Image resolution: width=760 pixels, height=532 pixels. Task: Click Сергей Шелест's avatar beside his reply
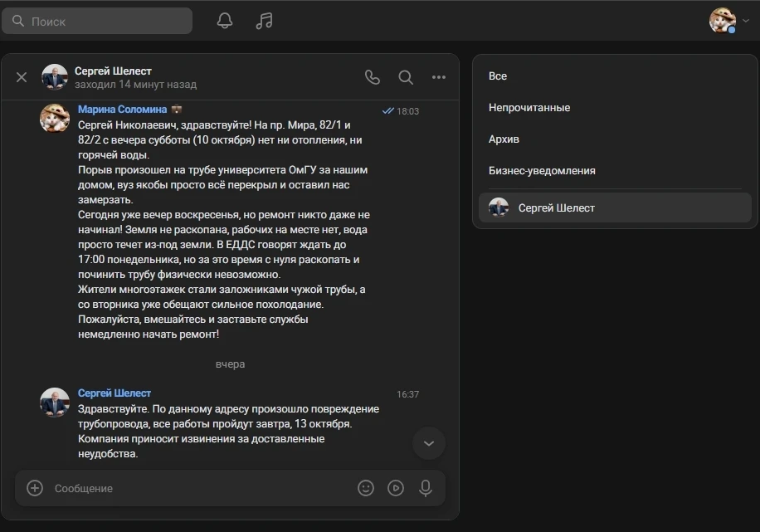(x=54, y=402)
